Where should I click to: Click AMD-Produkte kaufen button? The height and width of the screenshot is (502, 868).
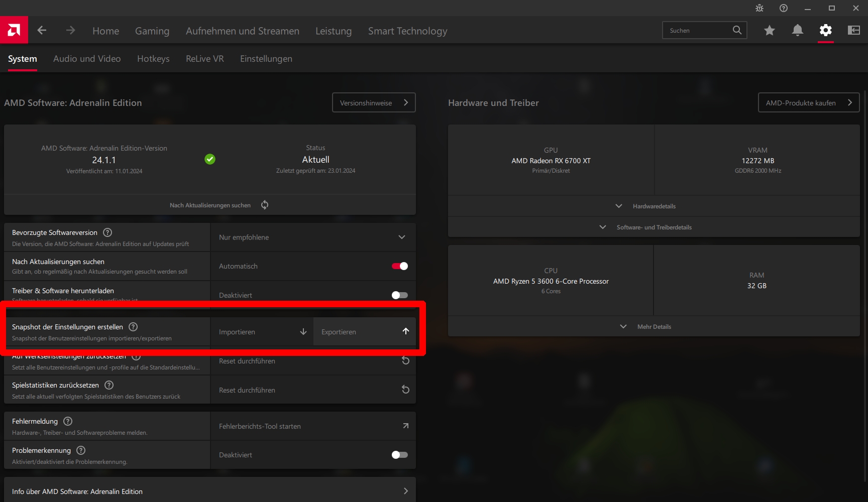click(x=809, y=102)
